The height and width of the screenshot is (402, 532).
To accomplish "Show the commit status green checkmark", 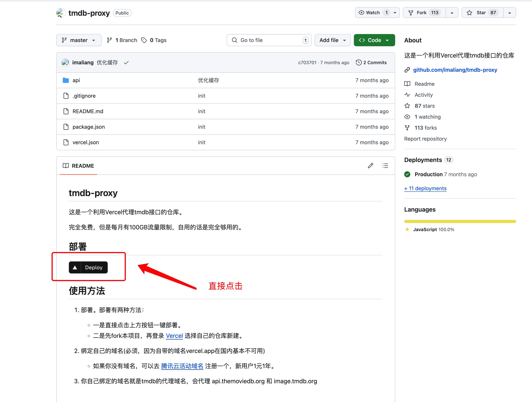I will [126, 63].
